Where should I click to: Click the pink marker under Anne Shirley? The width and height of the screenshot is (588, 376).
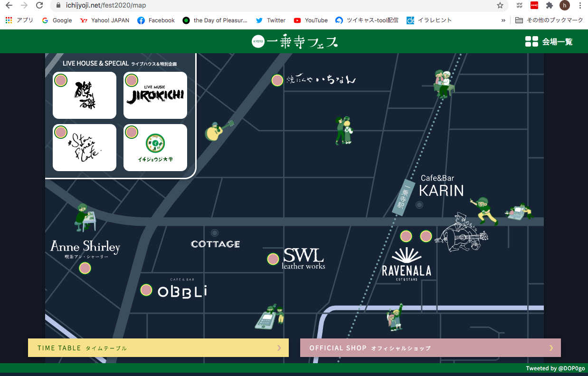(85, 268)
